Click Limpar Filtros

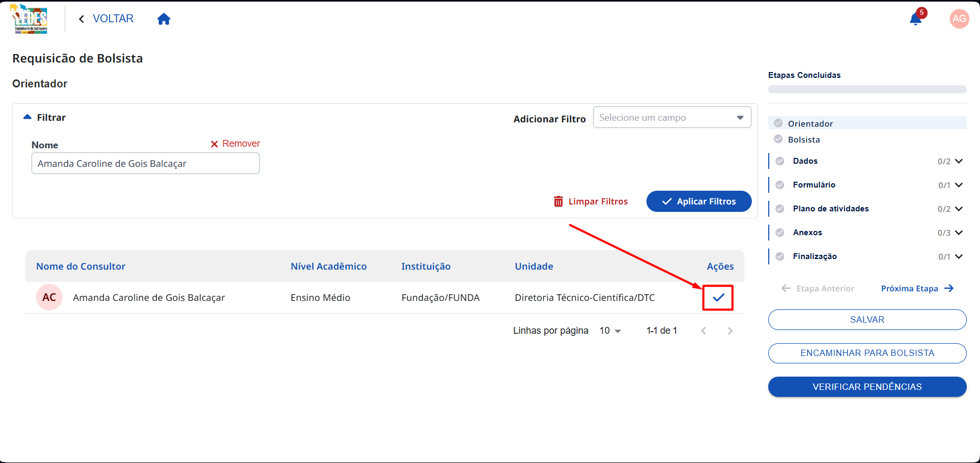pyautogui.click(x=590, y=201)
